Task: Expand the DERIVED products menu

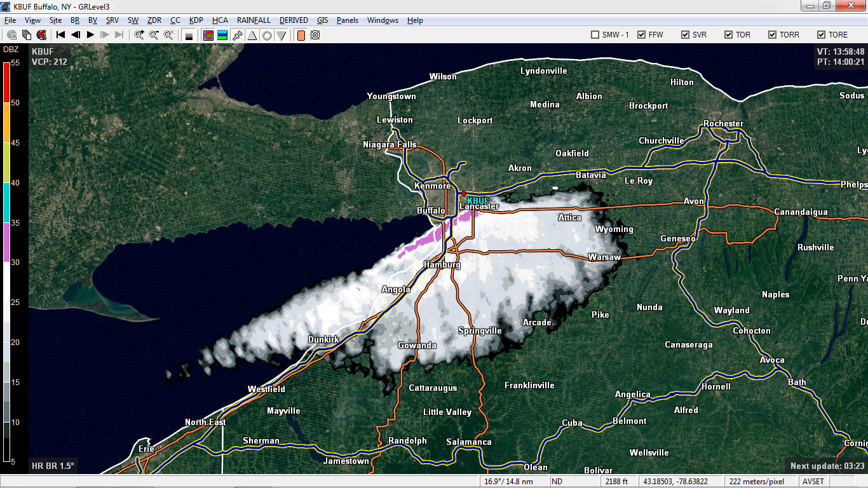Action: coord(294,20)
